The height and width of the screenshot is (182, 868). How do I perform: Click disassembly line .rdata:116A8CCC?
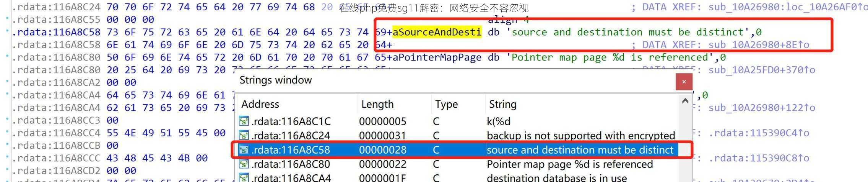pyautogui.click(x=57, y=158)
